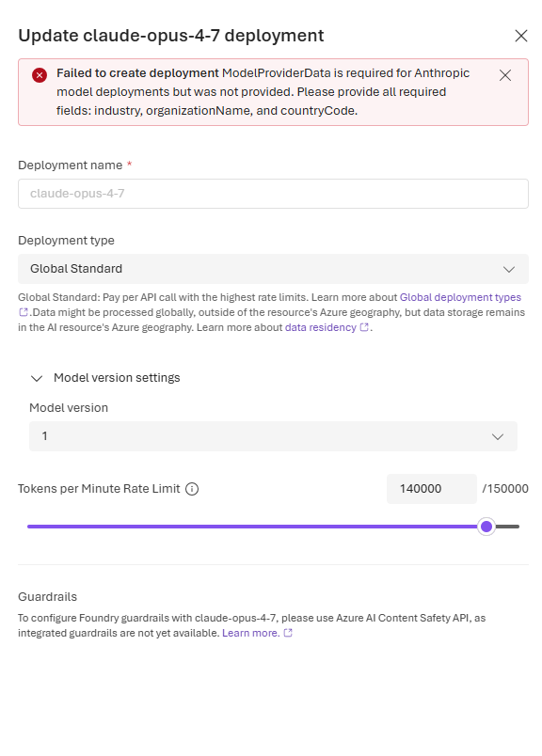
Task: Click gray end of rate limit slider track
Action: (508, 527)
